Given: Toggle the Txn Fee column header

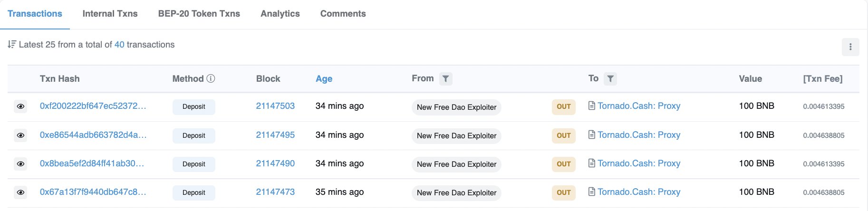Looking at the screenshot, I should (822, 79).
